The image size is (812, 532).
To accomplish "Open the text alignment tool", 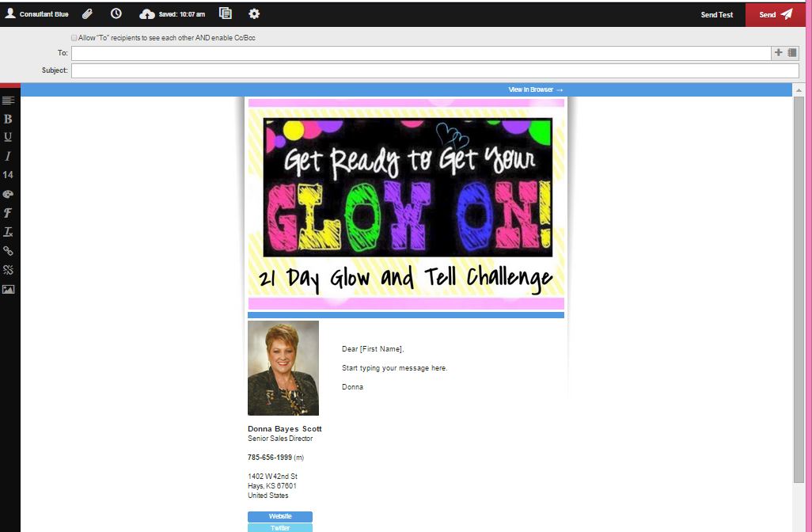I will [8, 100].
